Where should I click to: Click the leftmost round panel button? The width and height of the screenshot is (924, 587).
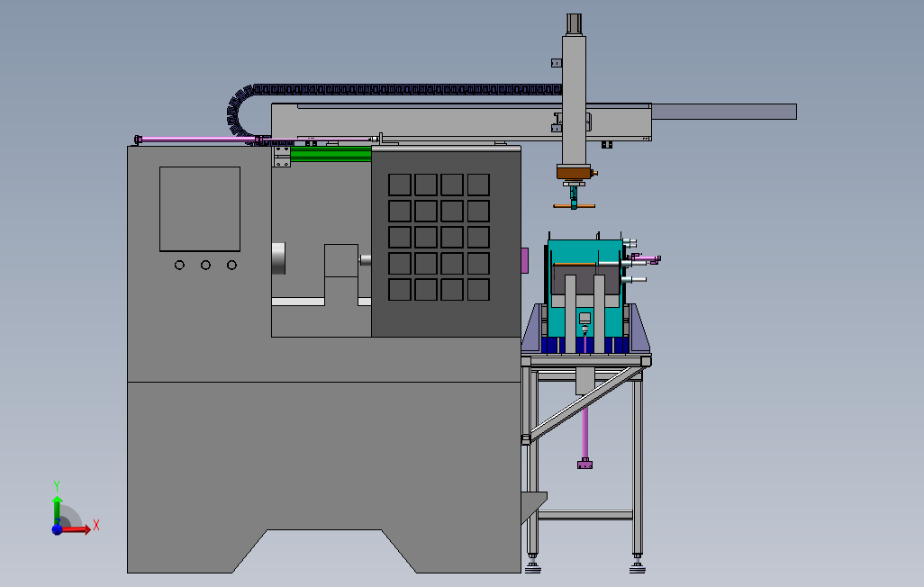[x=179, y=264]
